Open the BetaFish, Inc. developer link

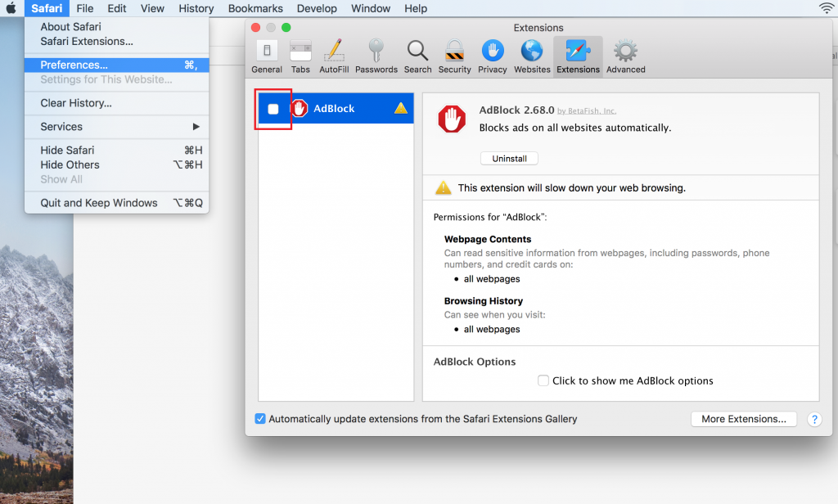point(587,111)
